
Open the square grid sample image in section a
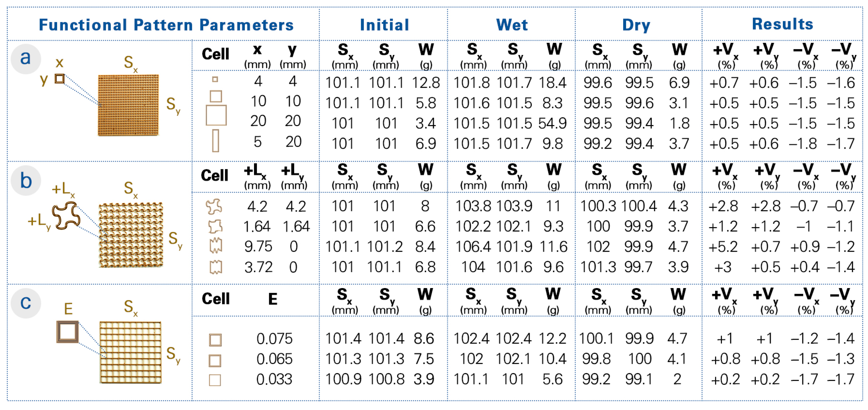[128, 105]
